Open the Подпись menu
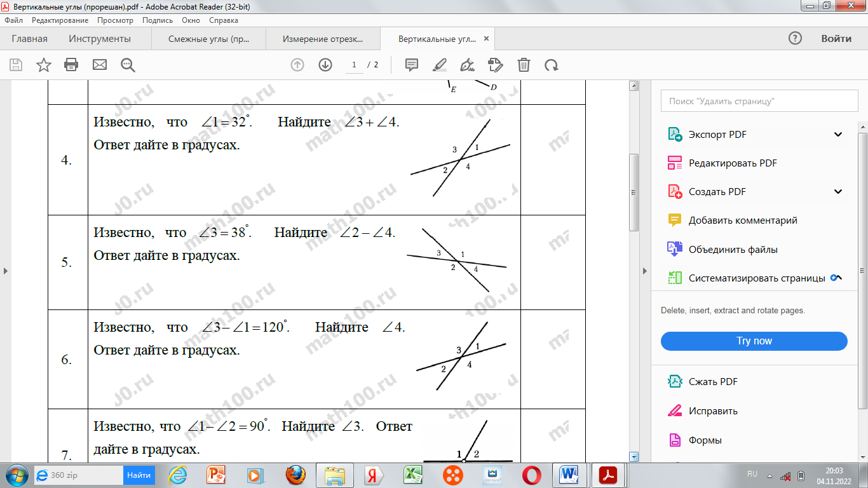The height and width of the screenshot is (488, 868). pos(158,20)
